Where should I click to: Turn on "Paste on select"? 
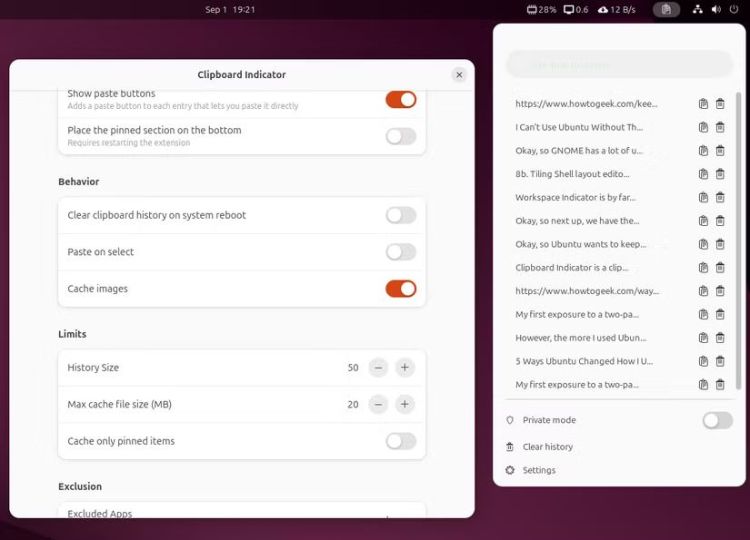click(x=400, y=252)
